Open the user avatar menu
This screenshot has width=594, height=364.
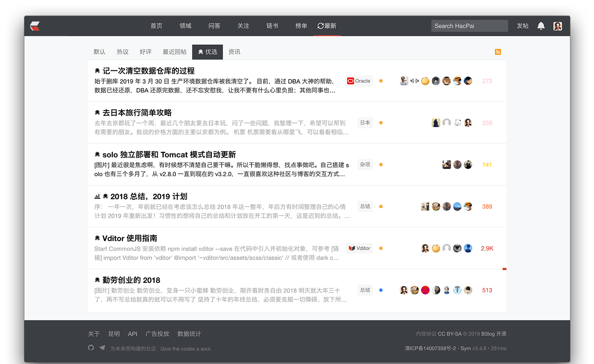pyautogui.click(x=557, y=26)
